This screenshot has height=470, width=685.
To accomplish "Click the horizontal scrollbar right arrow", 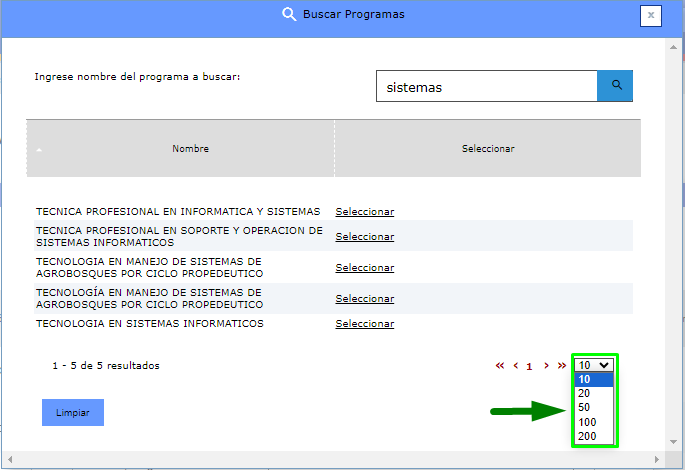I will click(657, 458).
